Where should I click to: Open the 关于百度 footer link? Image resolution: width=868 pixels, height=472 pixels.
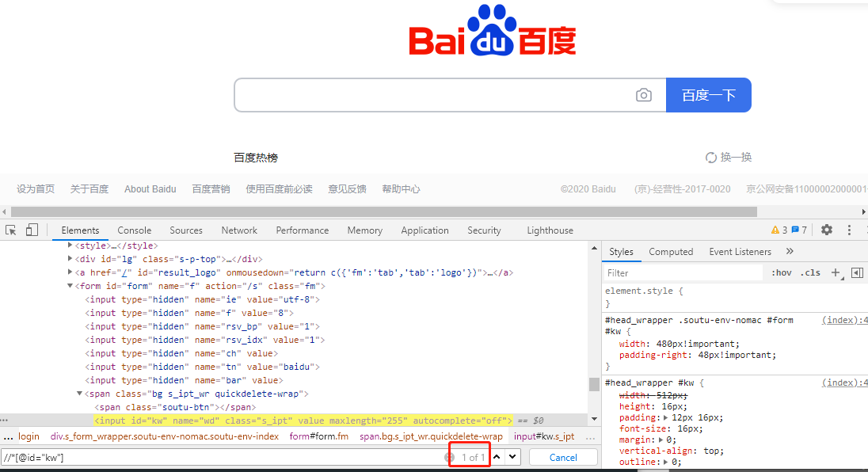click(x=89, y=189)
